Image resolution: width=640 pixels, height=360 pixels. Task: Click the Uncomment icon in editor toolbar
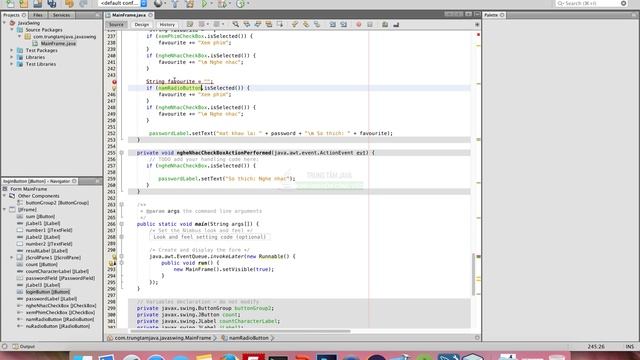click(x=396, y=24)
